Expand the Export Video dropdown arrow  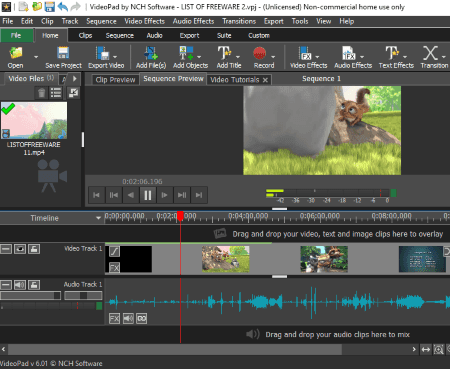(115, 57)
